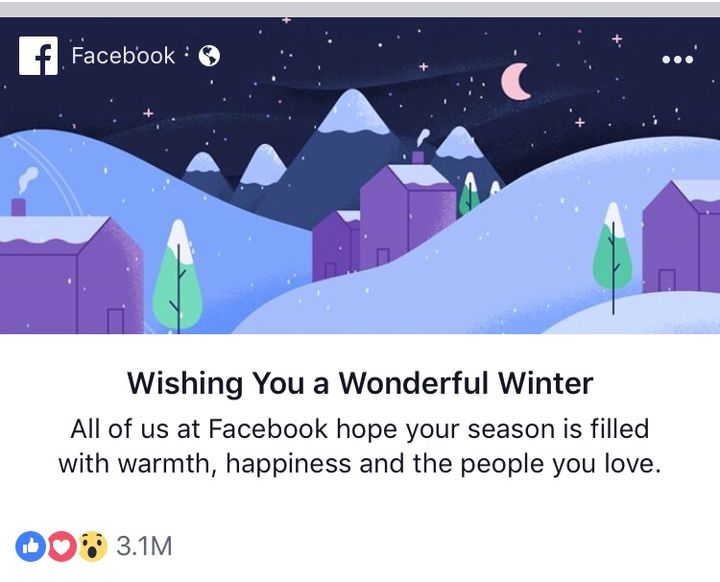Open the three-dot post options menu
This screenshot has height=582, width=720.
pyautogui.click(x=677, y=59)
